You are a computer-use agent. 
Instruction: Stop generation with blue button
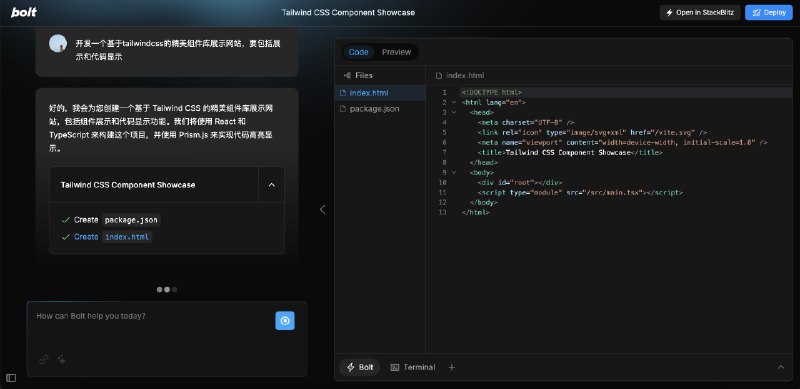(x=285, y=321)
